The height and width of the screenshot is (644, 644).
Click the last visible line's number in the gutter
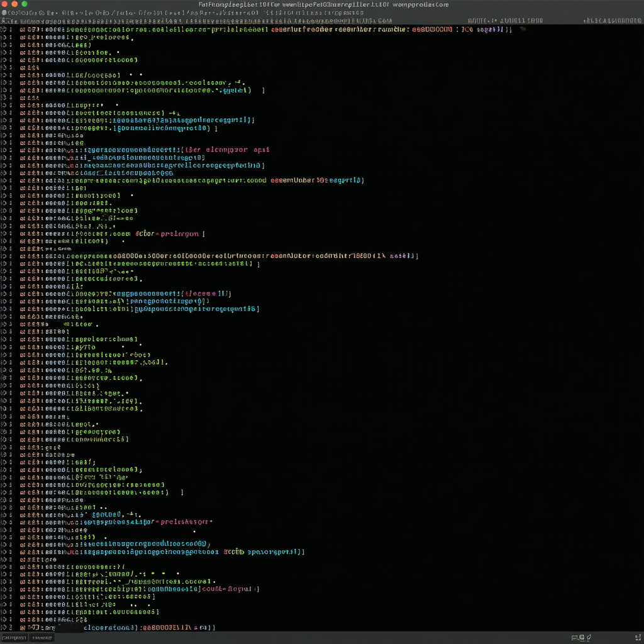pos(5,627)
